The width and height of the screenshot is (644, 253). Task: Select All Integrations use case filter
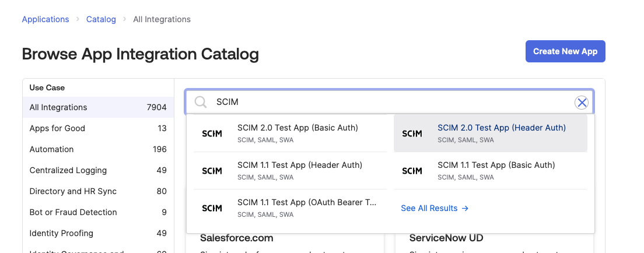(x=58, y=107)
